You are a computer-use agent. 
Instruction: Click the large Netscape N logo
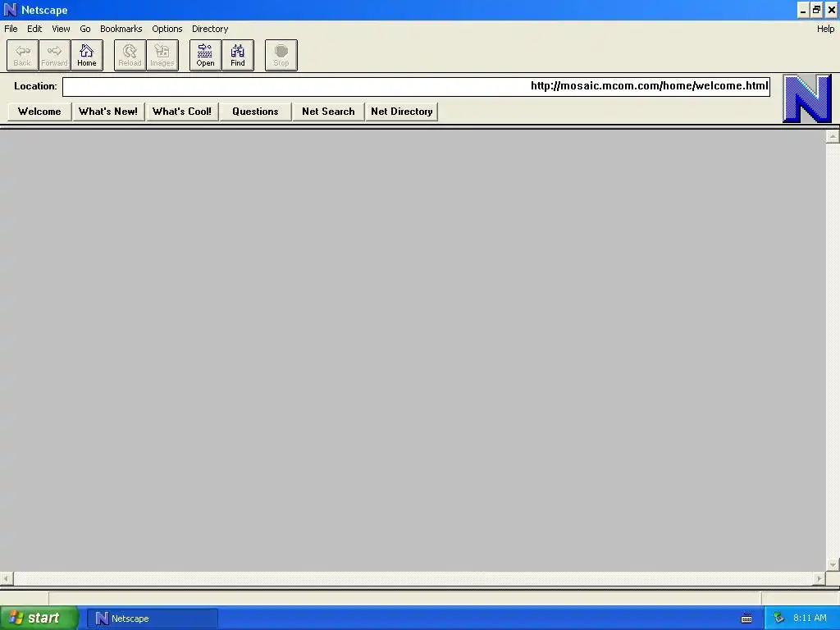807,98
